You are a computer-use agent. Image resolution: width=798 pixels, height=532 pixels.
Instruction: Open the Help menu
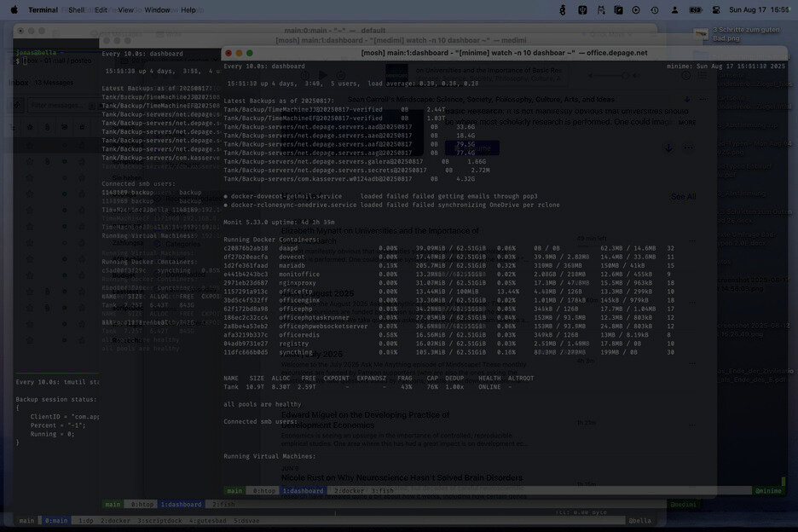click(188, 9)
